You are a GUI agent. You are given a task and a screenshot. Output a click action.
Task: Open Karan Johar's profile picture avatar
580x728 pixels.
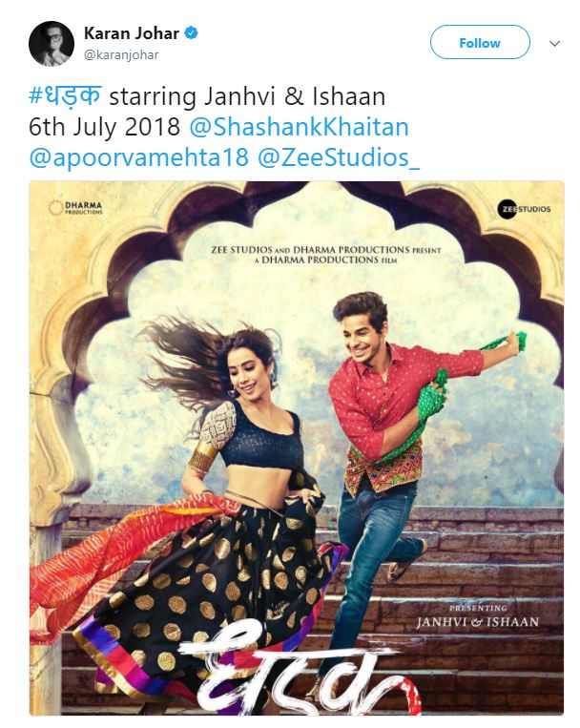click(52, 44)
